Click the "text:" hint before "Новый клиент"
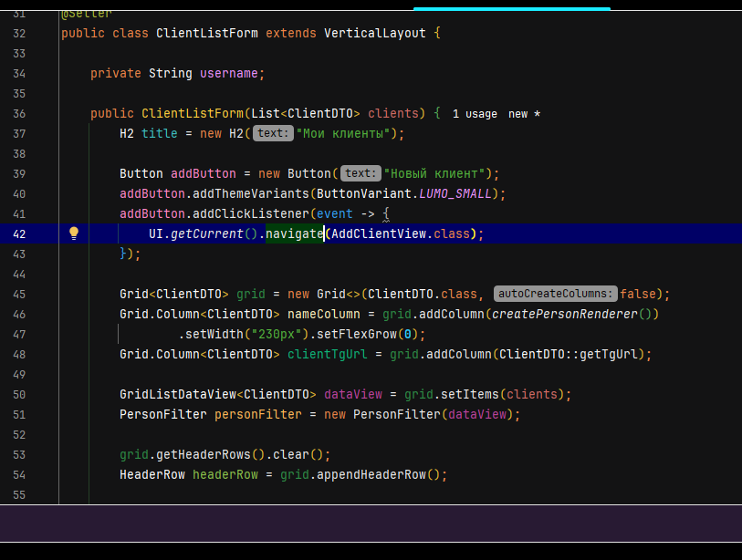This screenshot has height=560, width=742. point(361,173)
